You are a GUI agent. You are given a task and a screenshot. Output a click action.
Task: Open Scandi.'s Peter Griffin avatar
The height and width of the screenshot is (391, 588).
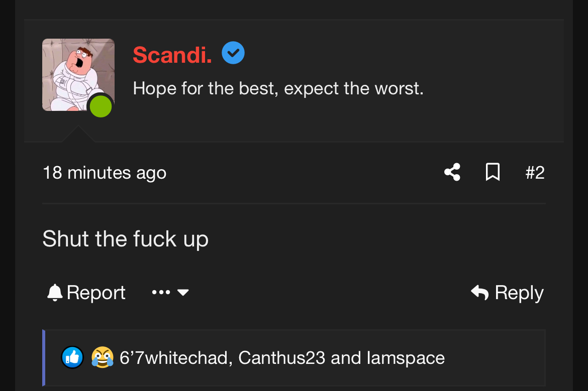(x=78, y=74)
